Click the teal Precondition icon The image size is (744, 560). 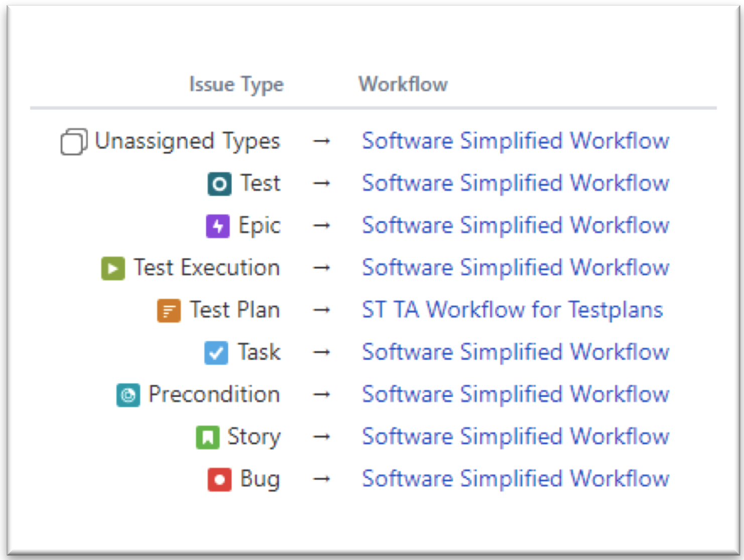pos(128,395)
